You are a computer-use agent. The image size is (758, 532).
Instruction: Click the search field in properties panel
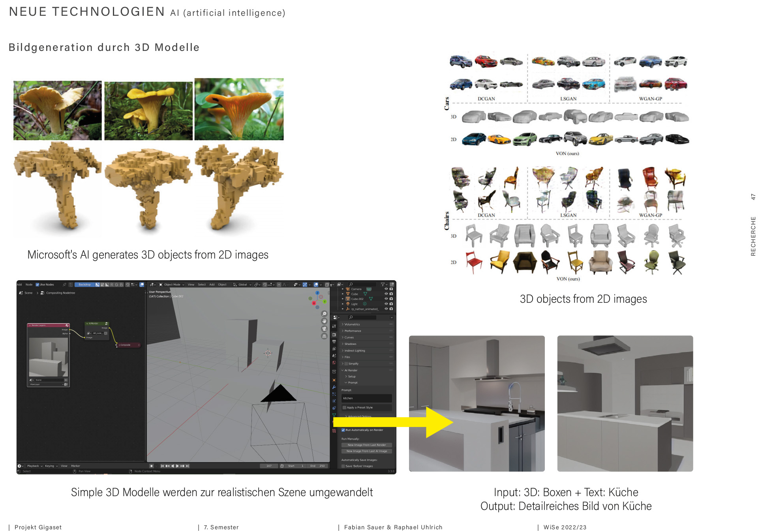pos(363,317)
